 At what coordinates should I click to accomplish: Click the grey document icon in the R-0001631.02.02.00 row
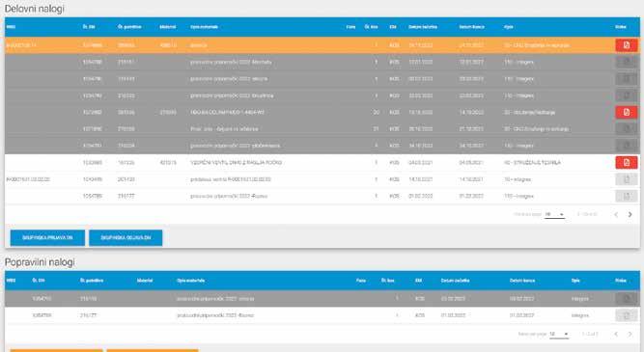626,179
